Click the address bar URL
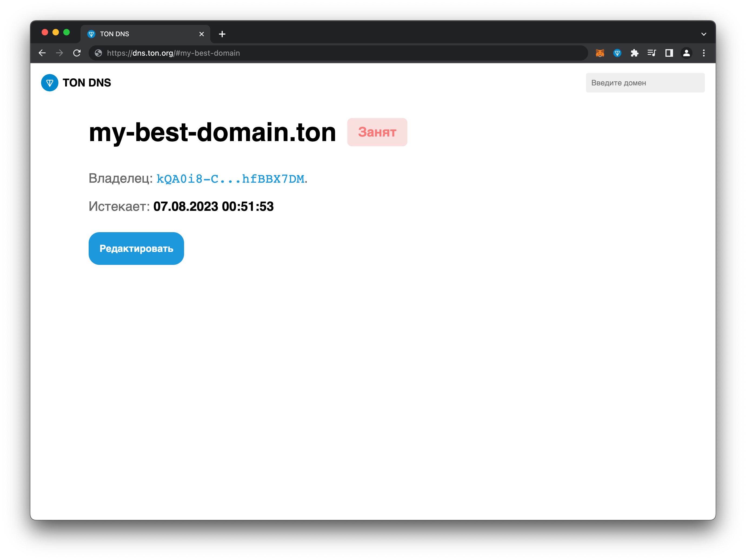 coord(173,53)
